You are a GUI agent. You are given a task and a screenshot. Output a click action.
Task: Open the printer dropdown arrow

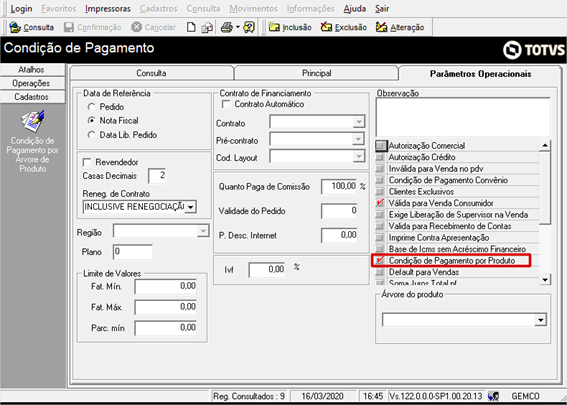[x=238, y=27]
